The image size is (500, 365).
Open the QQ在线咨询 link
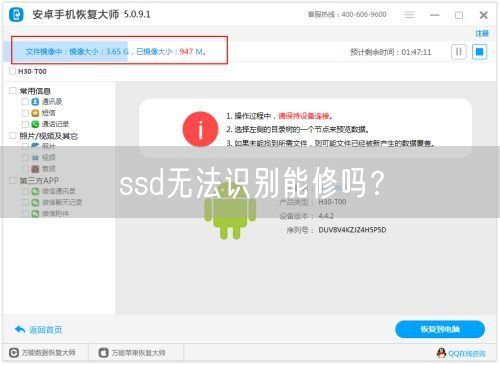click(x=467, y=353)
